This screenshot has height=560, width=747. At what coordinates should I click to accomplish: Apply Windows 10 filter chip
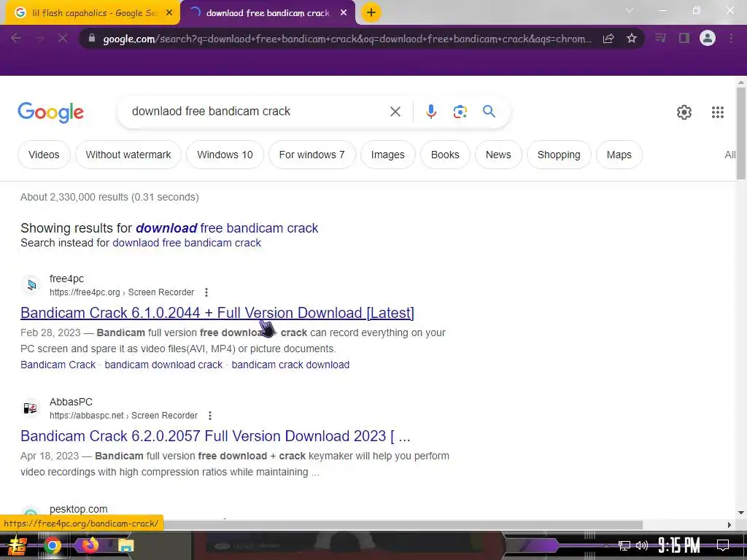pos(225,155)
